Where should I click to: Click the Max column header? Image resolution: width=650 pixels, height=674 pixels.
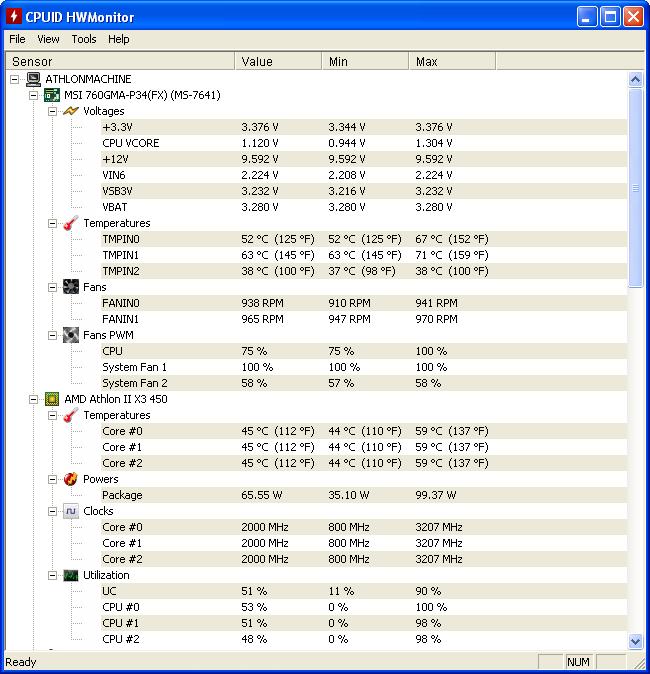tap(452, 61)
